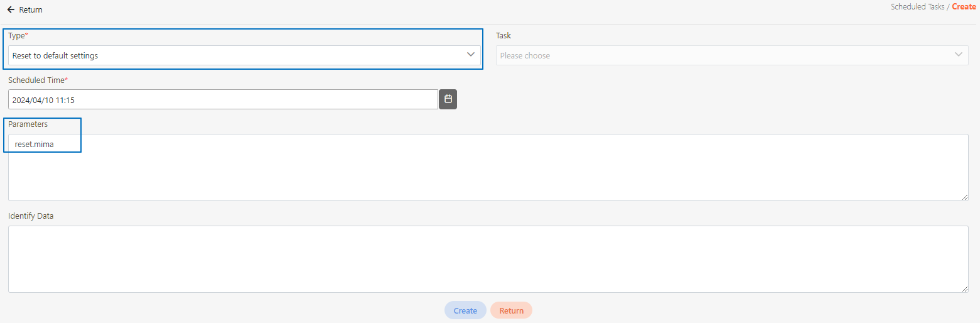Open the calendar date picker icon
This screenshot has width=980, height=323.
pos(448,99)
